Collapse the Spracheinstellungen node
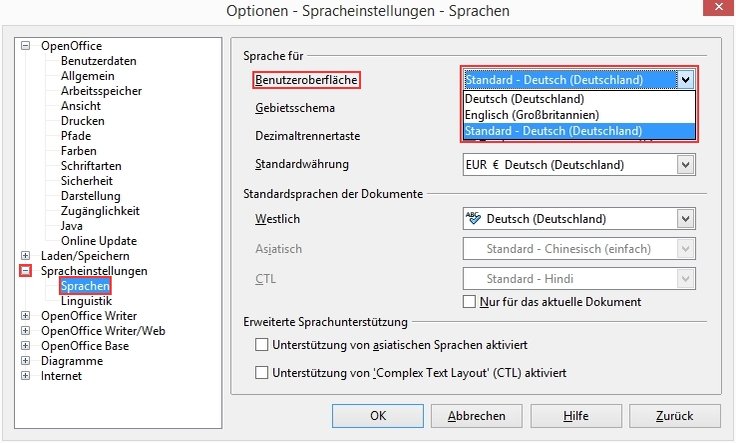 tap(25, 271)
